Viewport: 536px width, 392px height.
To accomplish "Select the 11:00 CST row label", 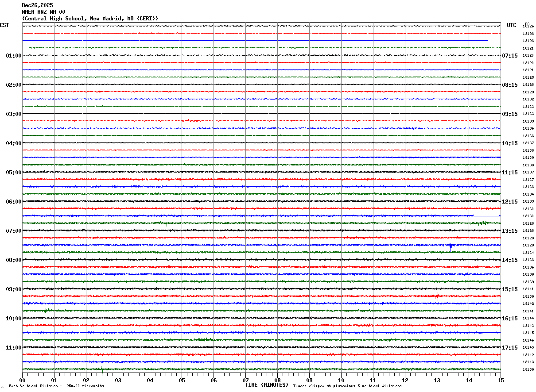I will 14,348.
